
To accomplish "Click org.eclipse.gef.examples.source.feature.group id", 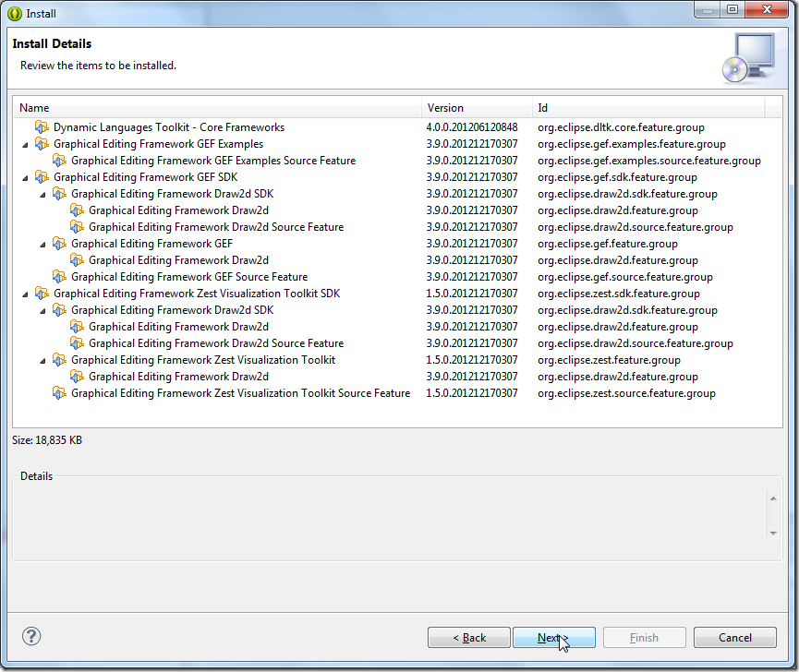I will 649,161.
